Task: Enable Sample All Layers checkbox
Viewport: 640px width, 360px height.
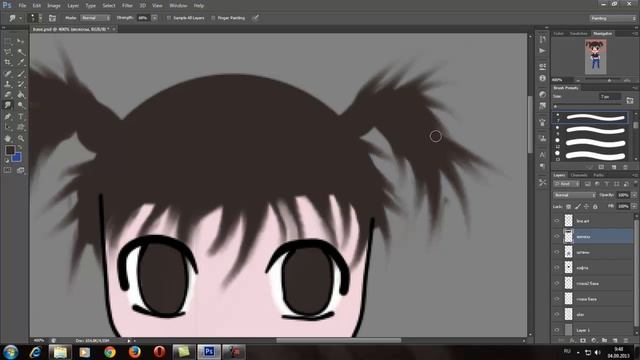Action: pyautogui.click(x=169, y=18)
